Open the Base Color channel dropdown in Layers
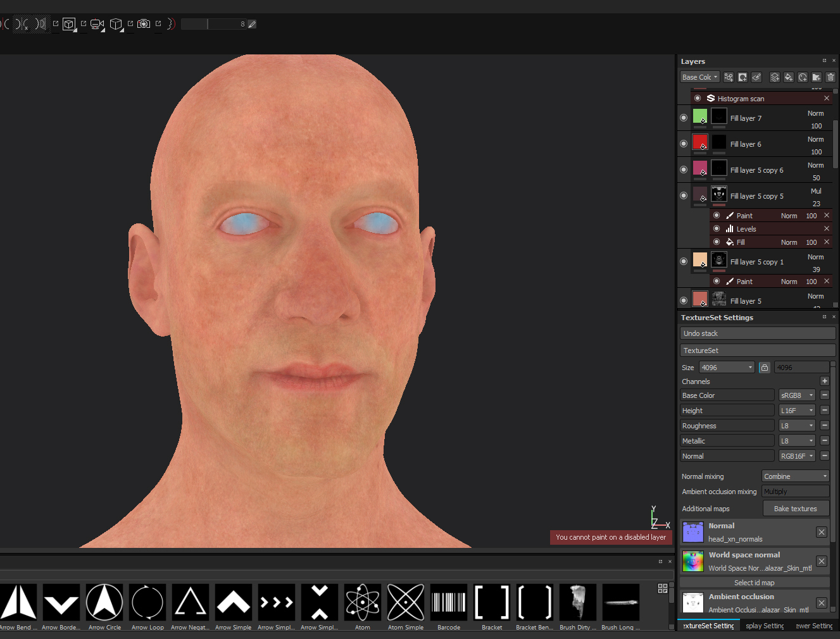This screenshot has height=639, width=840. click(699, 77)
